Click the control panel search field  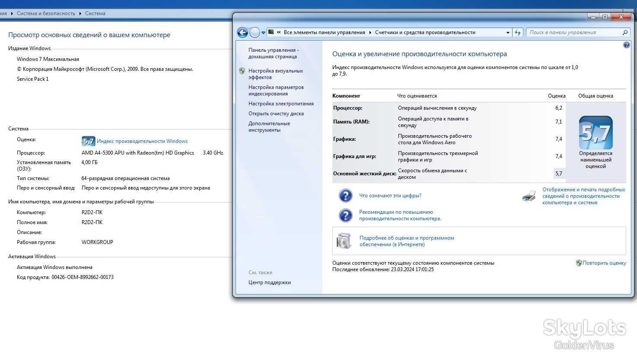tap(573, 32)
